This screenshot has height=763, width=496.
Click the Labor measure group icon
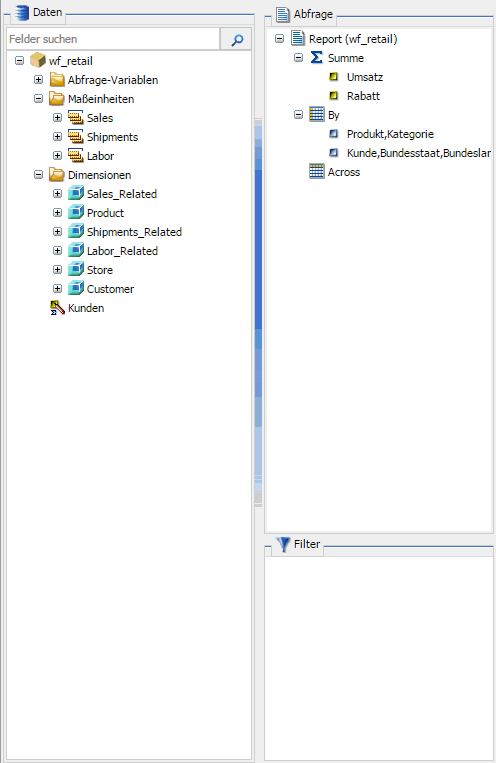coord(76,155)
